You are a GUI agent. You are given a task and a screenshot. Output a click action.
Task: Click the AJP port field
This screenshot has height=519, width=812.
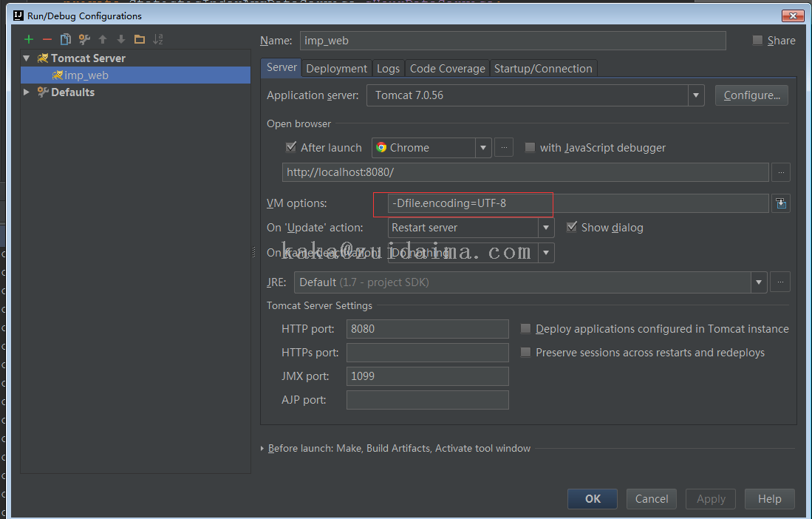click(427, 400)
